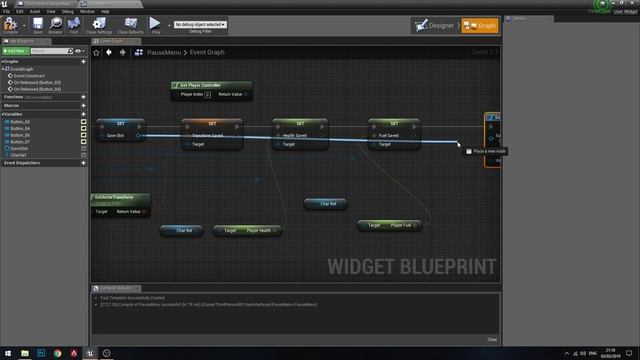Select the Button_85 variable

[20, 135]
